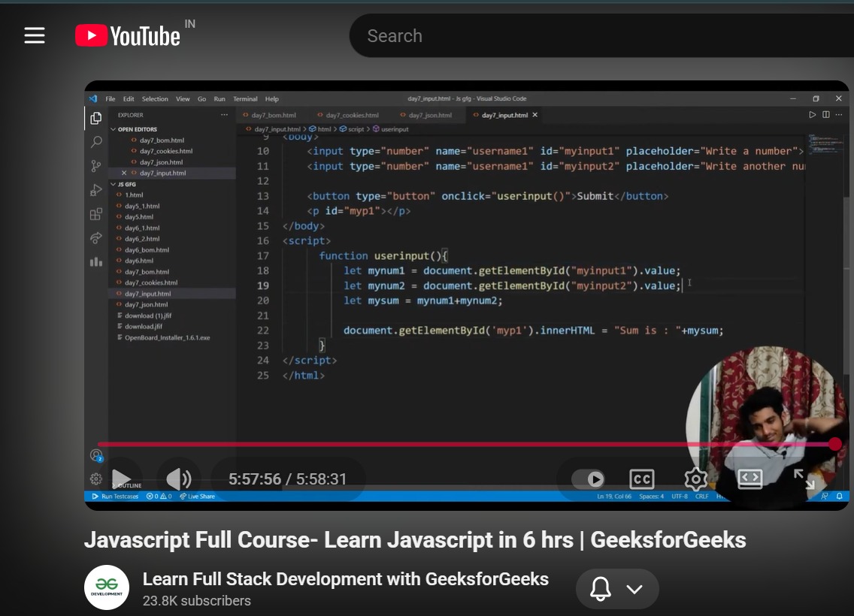This screenshot has height=616, width=854.
Task: Open day5_1.html in the file tree
Action: (x=142, y=207)
